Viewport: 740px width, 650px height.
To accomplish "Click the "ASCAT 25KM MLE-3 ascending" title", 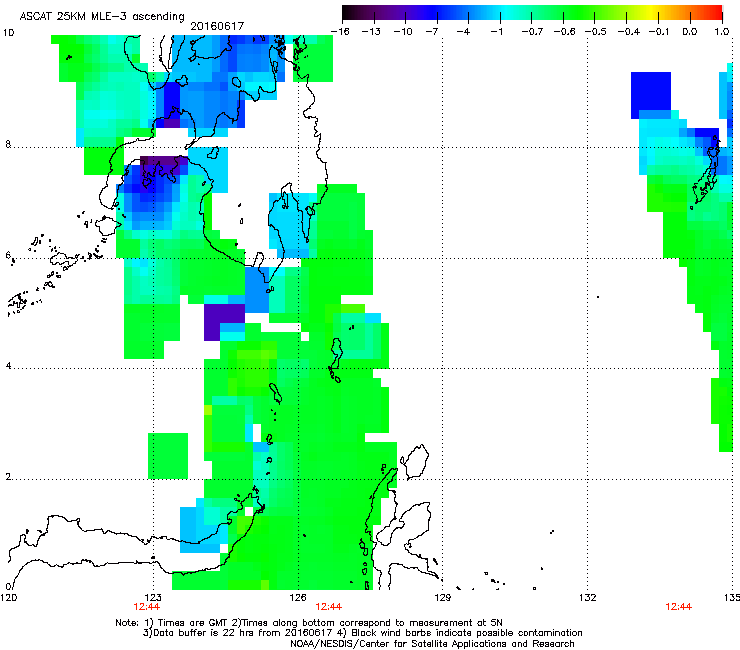I will click(102, 16).
